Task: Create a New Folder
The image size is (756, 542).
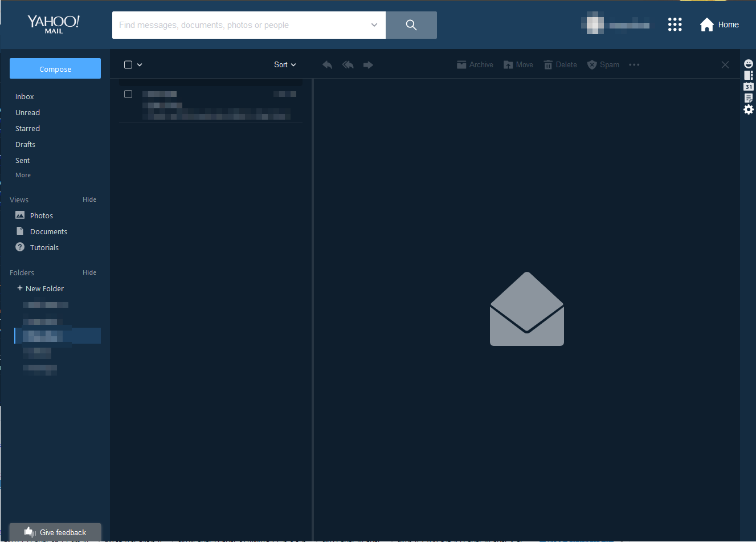Action: (40, 288)
